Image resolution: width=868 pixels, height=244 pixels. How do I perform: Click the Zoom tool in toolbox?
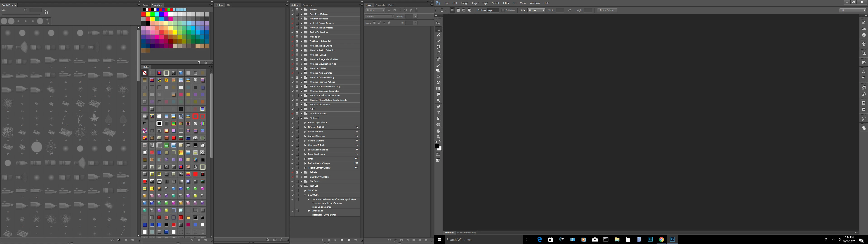tap(438, 137)
